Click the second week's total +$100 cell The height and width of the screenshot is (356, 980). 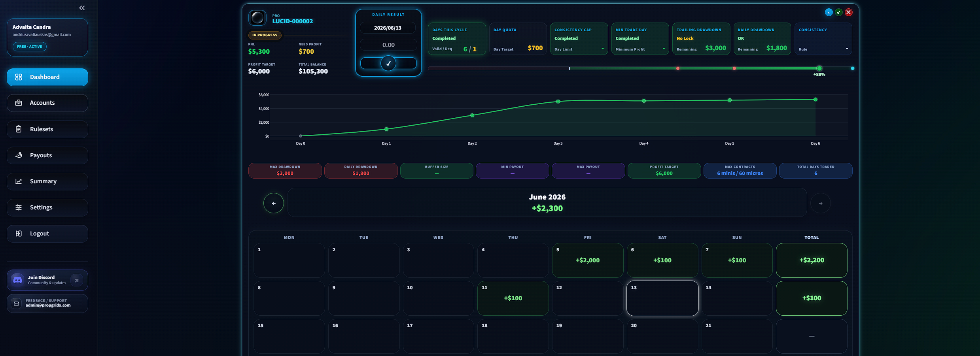click(812, 298)
